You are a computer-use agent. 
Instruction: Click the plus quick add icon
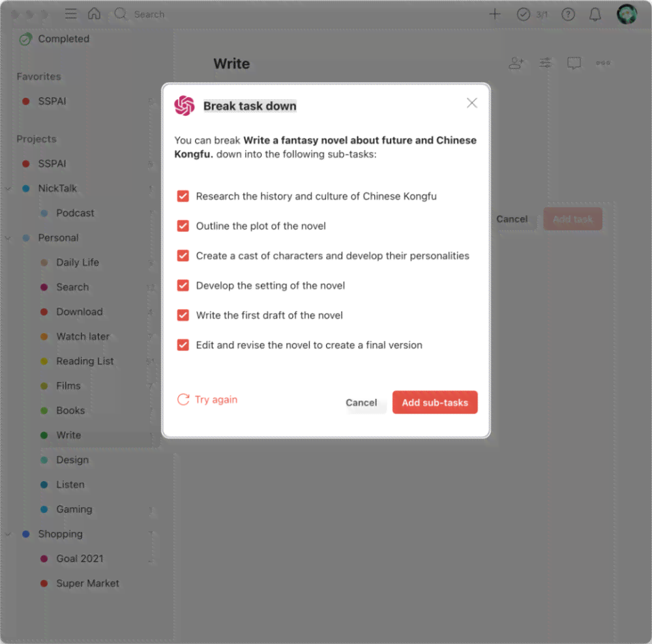pos(494,14)
